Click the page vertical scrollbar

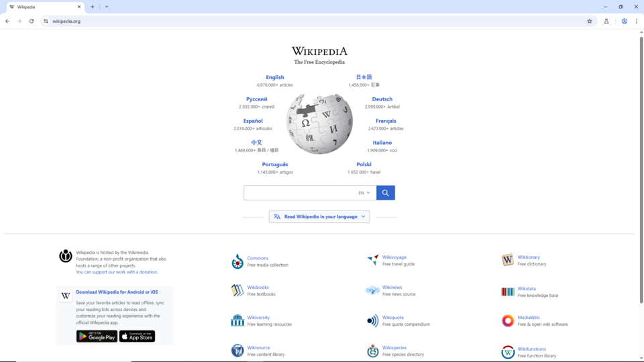click(641, 170)
